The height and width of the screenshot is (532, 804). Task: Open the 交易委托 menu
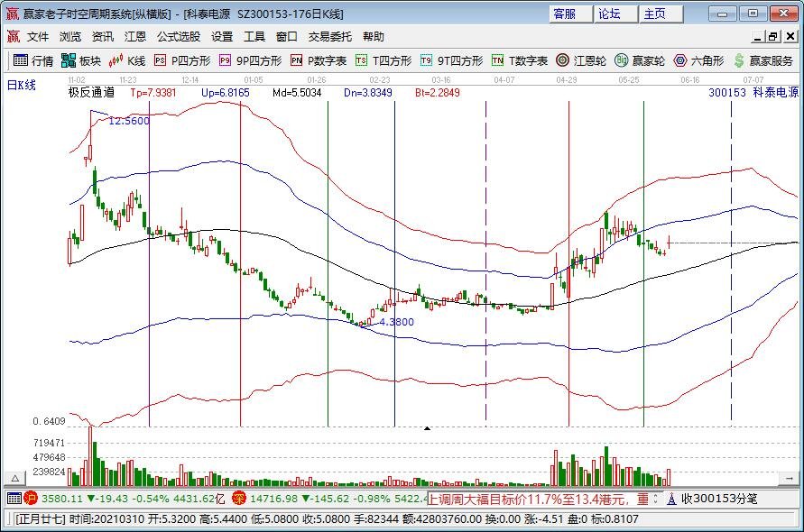pos(330,36)
